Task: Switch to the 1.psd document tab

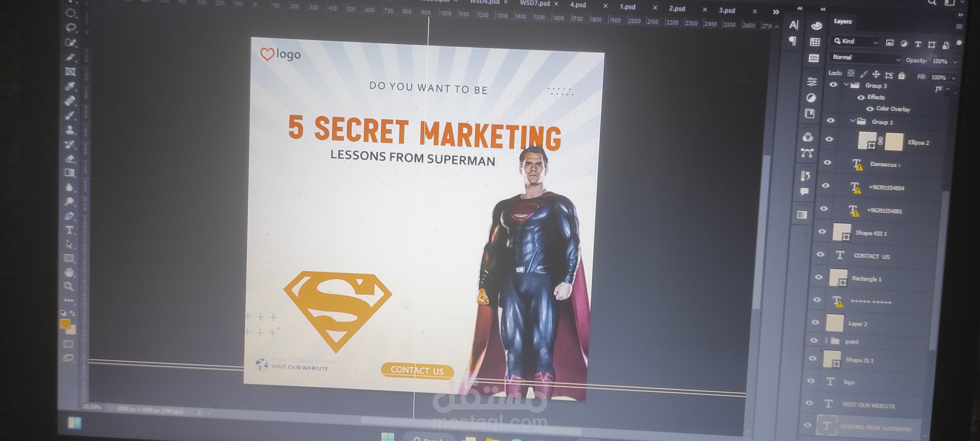Action: click(x=628, y=7)
